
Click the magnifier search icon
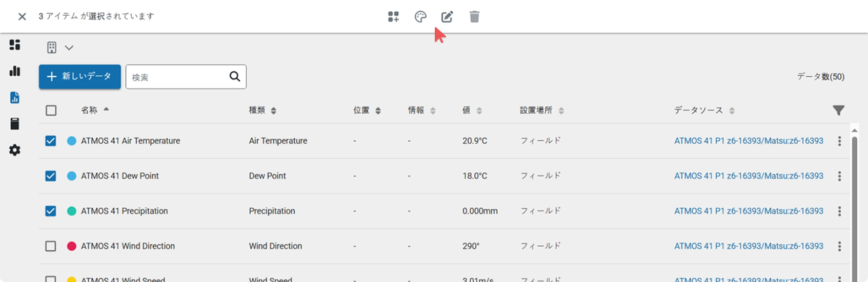pyautogui.click(x=235, y=76)
